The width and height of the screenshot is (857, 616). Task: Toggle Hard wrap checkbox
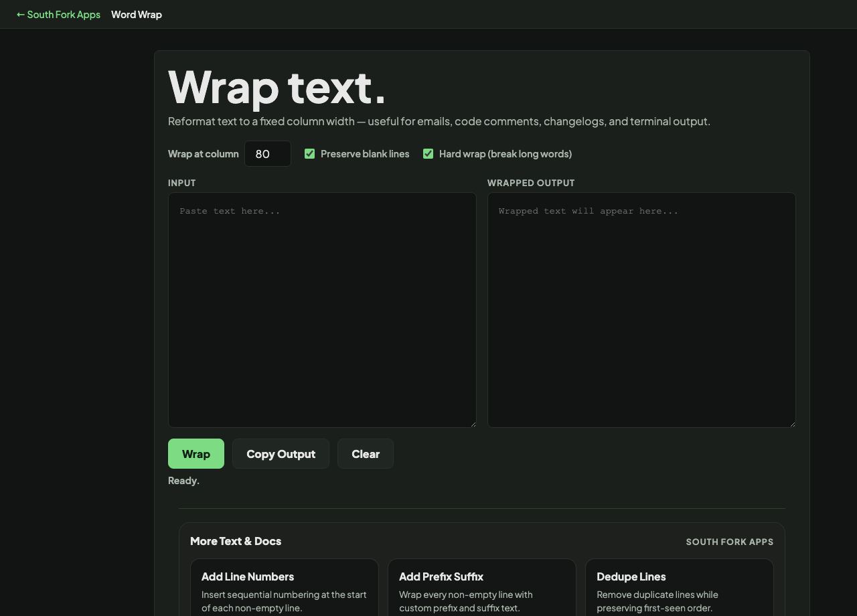pyautogui.click(x=428, y=154)
